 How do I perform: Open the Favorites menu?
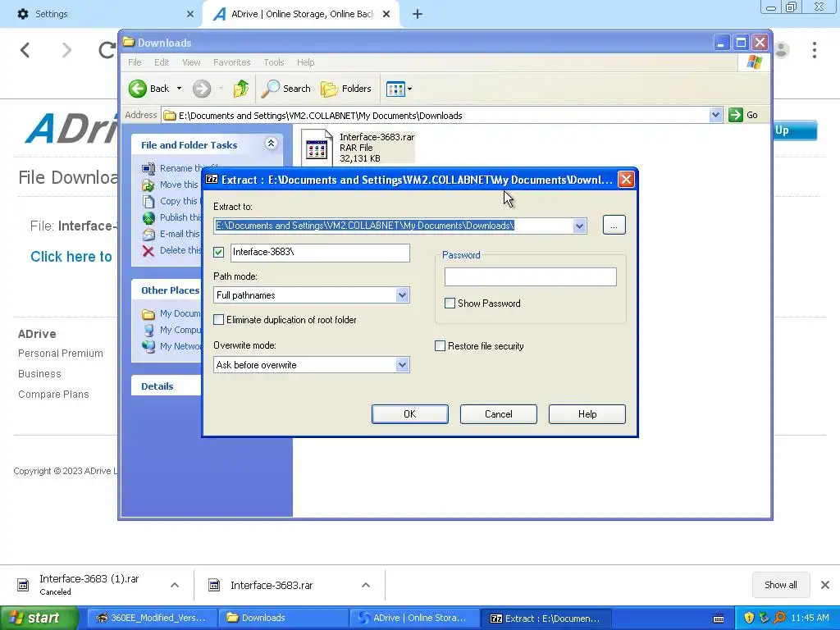coord(231,62)
